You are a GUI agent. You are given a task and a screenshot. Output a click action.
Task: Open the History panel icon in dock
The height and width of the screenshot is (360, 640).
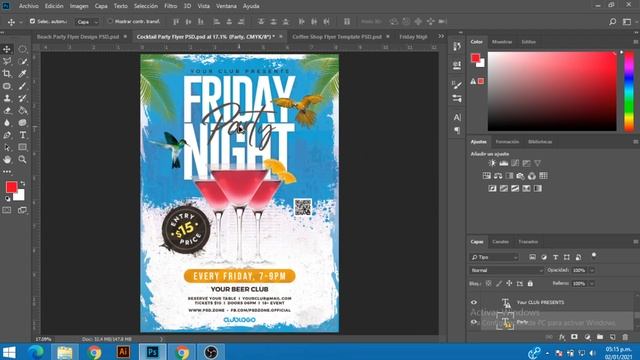(x=457, y=47)
